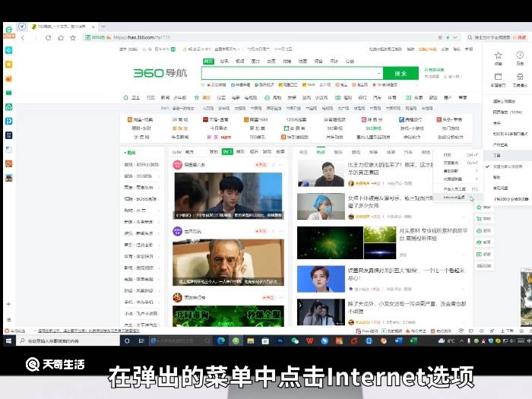Open WPS Office from the taskbar
The height and width of the screenshot is (399, 532).
309,340
